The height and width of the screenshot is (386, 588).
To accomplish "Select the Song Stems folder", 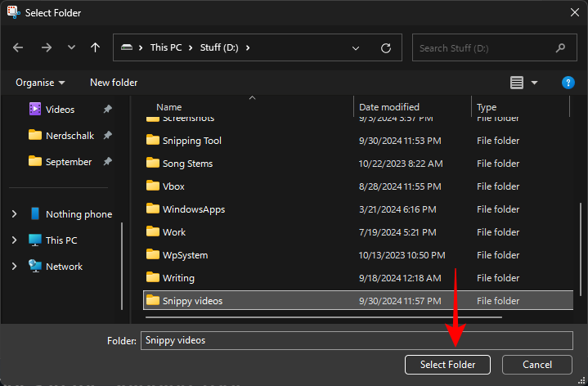I will [187, 164].
